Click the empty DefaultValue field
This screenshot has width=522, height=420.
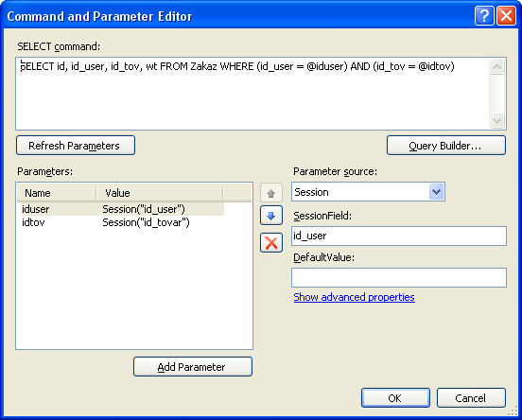(399, 277)
